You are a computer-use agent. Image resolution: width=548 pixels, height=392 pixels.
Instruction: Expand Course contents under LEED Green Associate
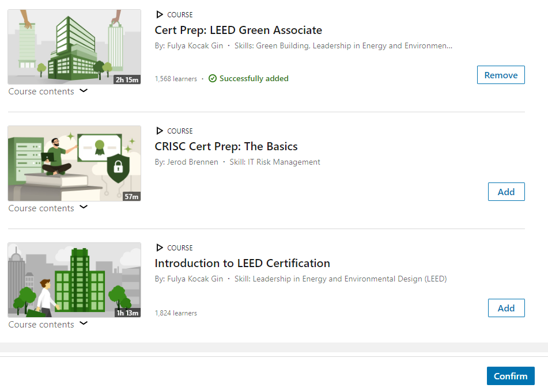[48, 92]
